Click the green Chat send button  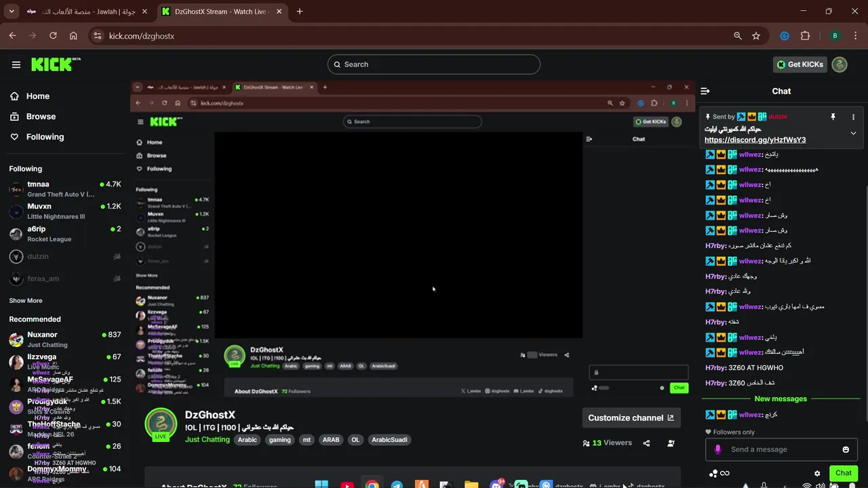(x=844, y=473)
